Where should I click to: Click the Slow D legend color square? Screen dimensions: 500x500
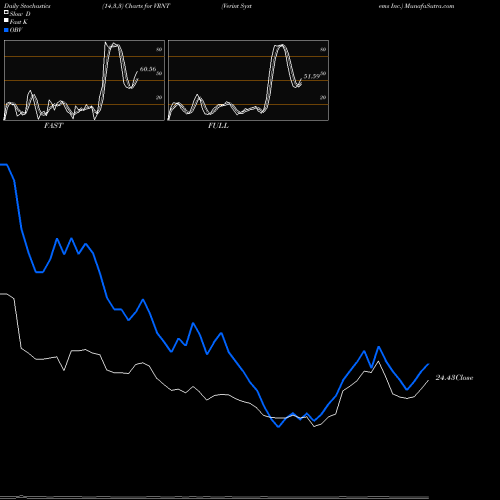(x=6, y=13)
